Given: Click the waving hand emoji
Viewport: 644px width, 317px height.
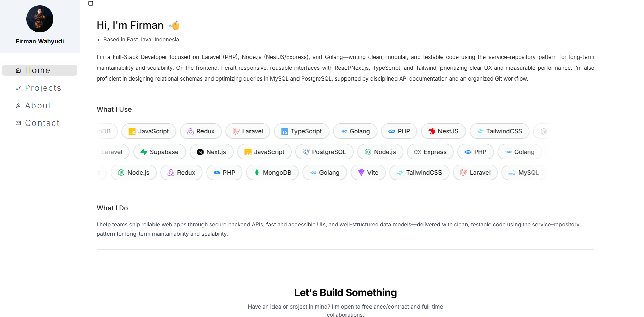Looking at the screenshot, I should (174, 25).
